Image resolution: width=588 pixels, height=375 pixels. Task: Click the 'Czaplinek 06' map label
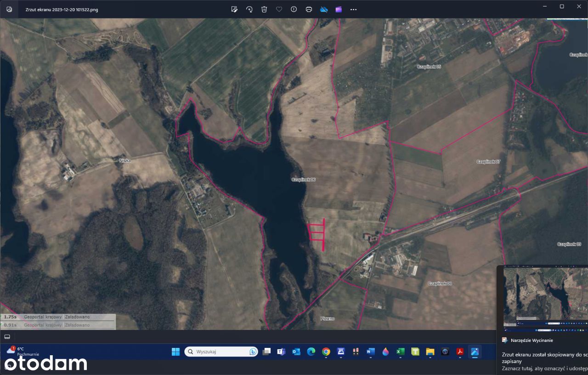pyautogui.click(x=304, y=179)
